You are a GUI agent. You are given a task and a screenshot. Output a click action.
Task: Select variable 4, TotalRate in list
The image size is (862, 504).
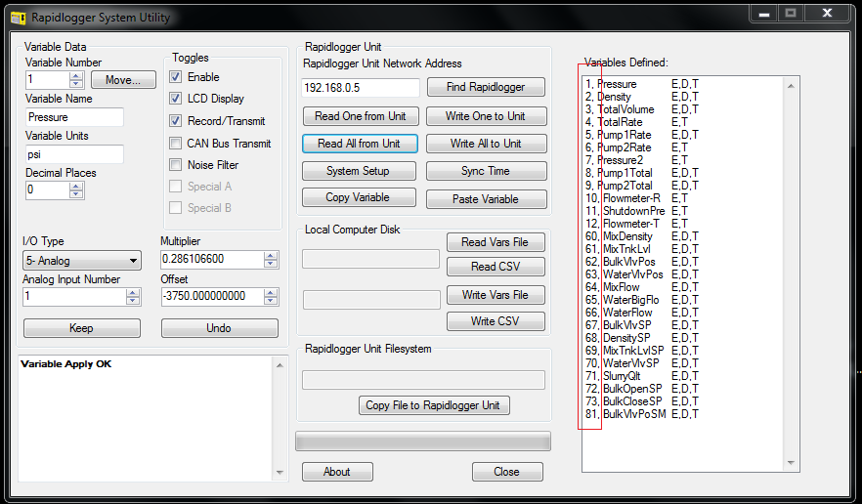pyautogui.click(x=636, y=122)
